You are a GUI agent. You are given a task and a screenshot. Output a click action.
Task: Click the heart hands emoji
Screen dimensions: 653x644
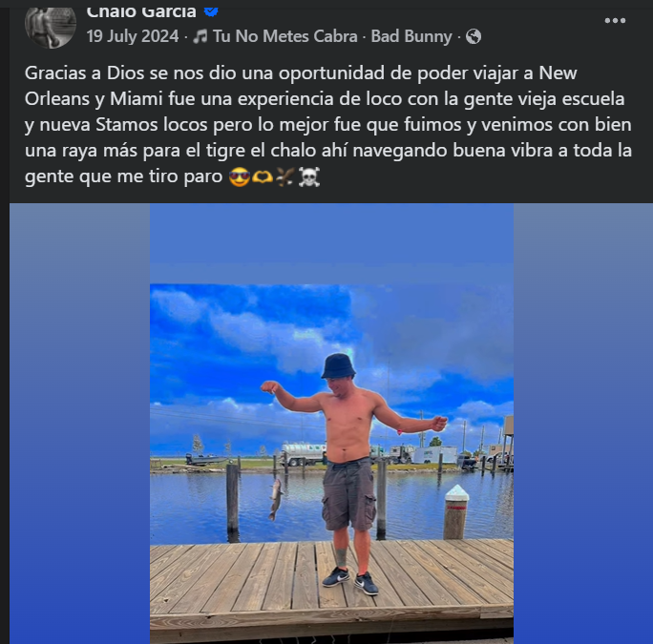pos(263,177)
